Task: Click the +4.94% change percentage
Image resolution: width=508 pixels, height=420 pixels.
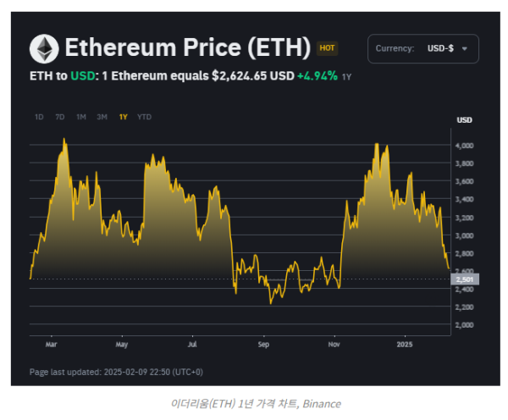Action: point(317,75)
